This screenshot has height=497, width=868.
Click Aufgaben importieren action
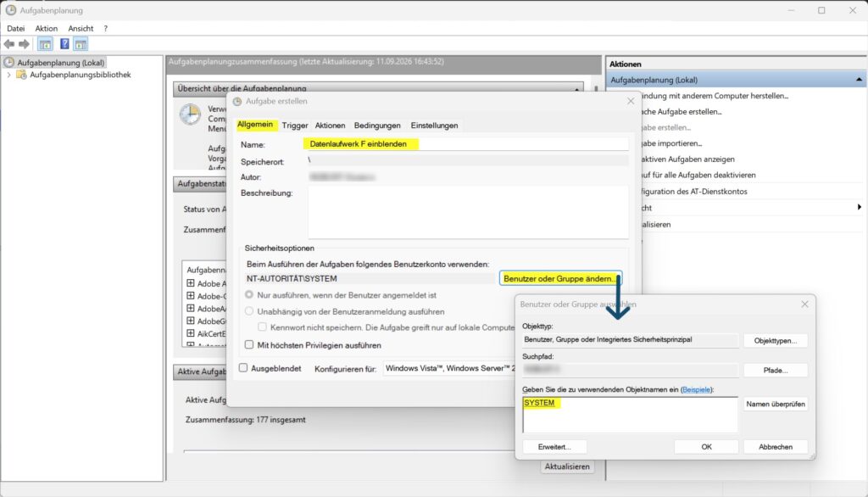(671, 143)
